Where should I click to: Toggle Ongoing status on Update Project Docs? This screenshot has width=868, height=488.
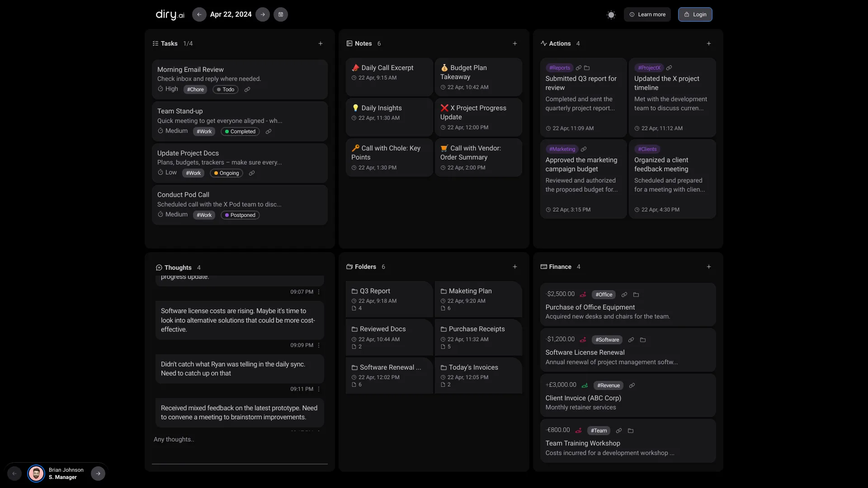coord(226,173)
